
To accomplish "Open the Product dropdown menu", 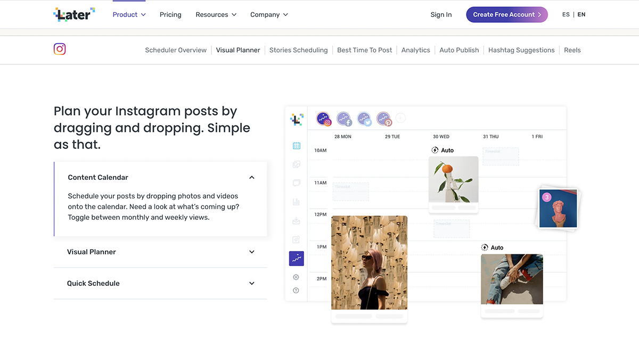I will click(129, 14).
